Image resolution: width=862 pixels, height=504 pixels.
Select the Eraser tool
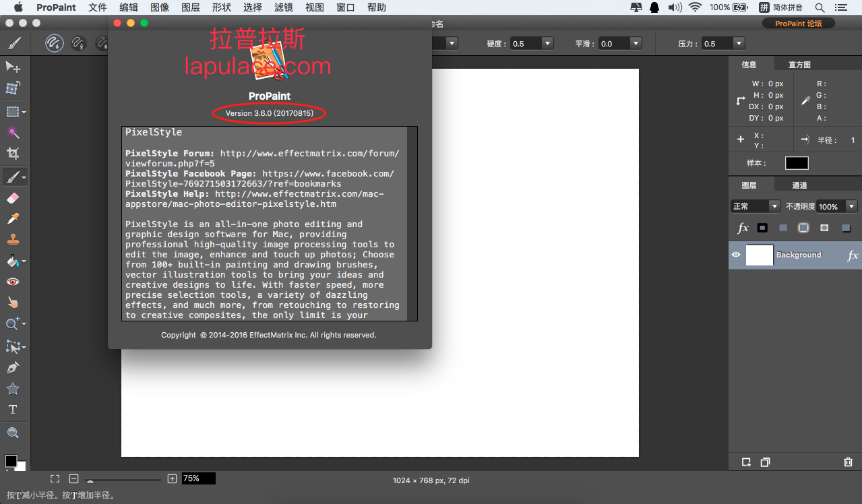pos(13,198)
